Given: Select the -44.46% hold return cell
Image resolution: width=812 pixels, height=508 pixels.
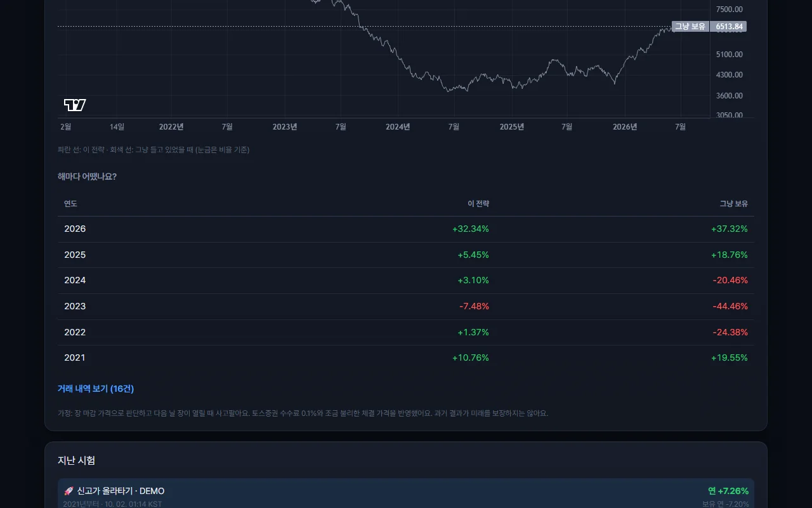Looking at the screenshot, I should coord(730,306).
